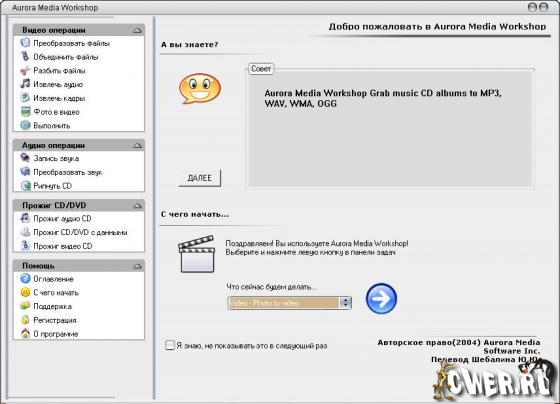This screenshot has height=404, width=560.
Task: Click the Регистрация icon
Action: pos(25,320)
